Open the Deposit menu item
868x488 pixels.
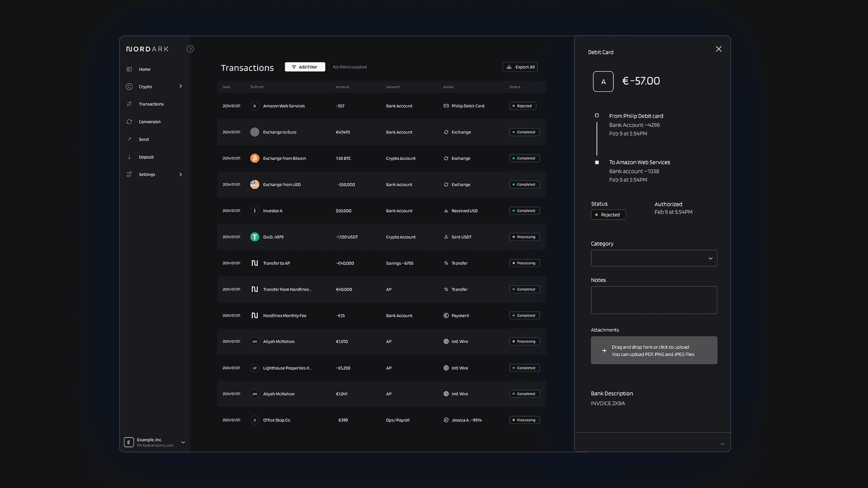[146, 157]
